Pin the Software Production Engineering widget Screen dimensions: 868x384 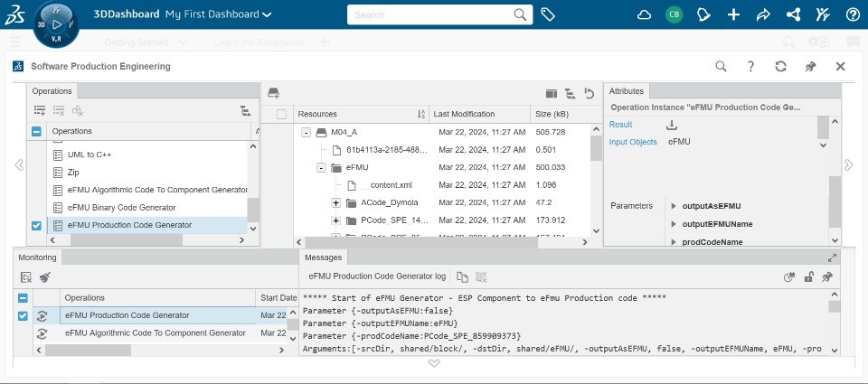point(810,66)
